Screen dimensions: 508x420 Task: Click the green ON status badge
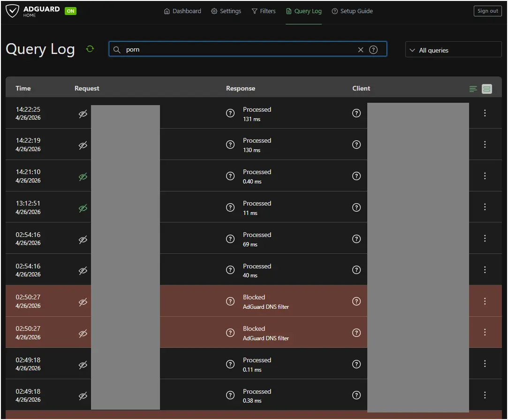point(70,11)
